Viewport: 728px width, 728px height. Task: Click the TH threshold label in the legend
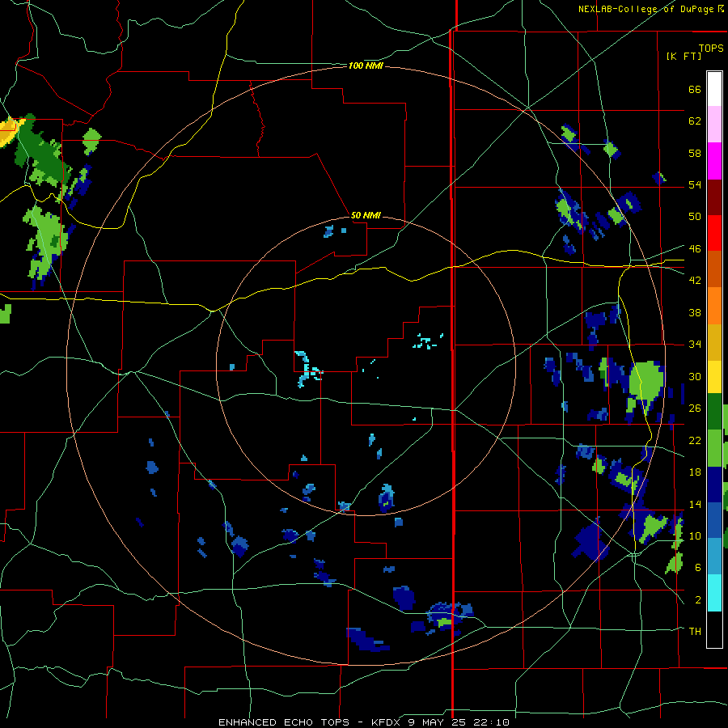(x=695, y=631)
